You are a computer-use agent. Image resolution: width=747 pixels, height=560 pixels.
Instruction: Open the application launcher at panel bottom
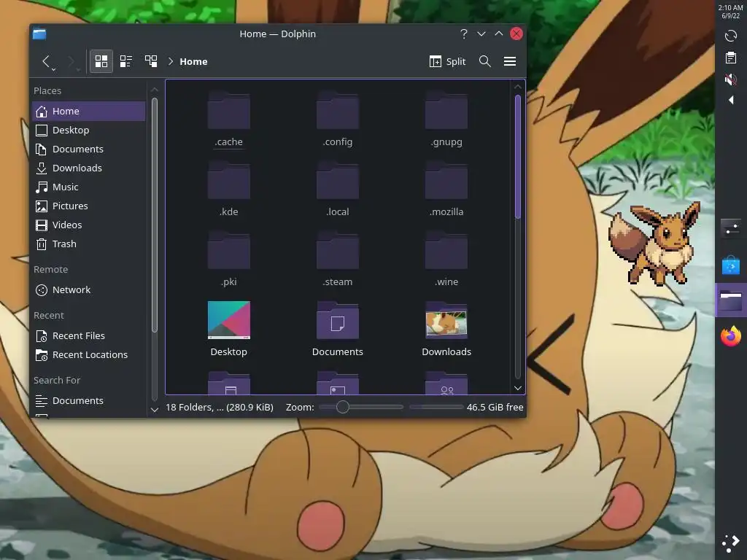[x=731, y=542]
